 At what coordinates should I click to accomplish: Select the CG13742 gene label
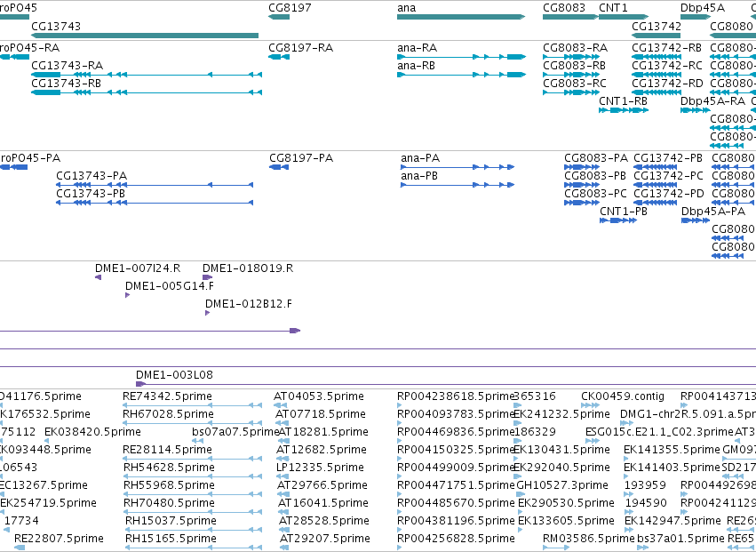[x=657, y=26]
